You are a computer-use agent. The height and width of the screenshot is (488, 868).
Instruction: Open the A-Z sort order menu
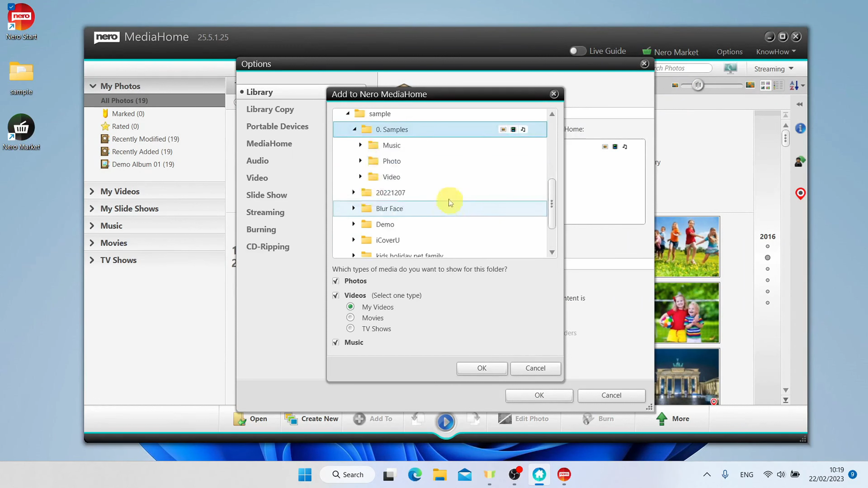[797, 86]
